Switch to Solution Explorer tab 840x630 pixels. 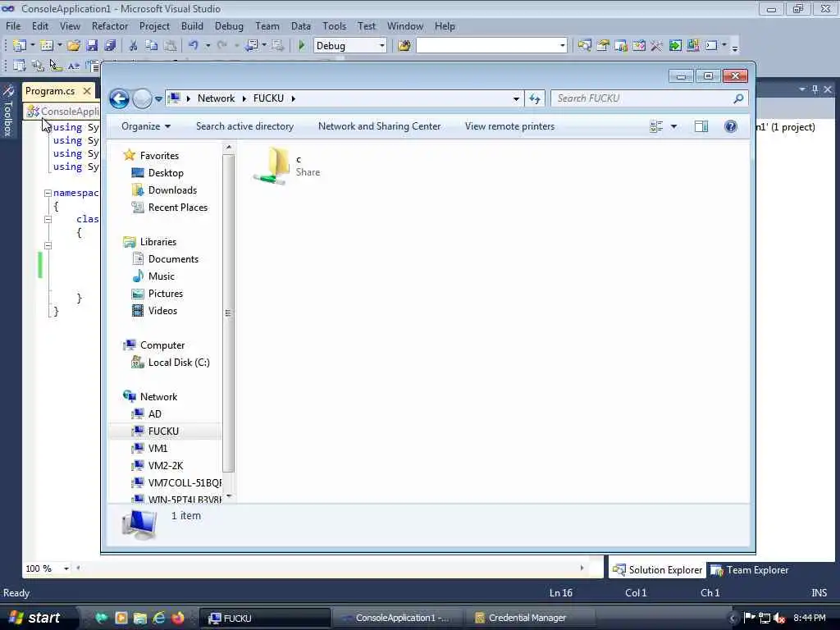(658, 570)
